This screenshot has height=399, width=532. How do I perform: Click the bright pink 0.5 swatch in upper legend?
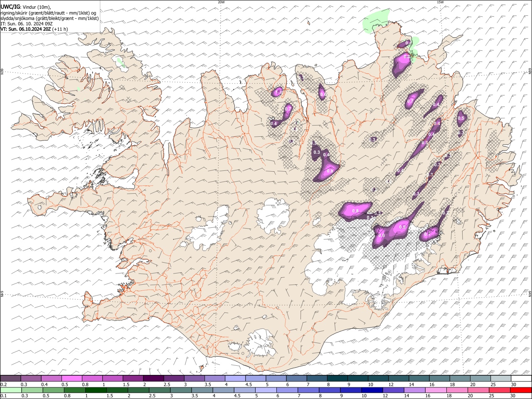pos(72,379)
